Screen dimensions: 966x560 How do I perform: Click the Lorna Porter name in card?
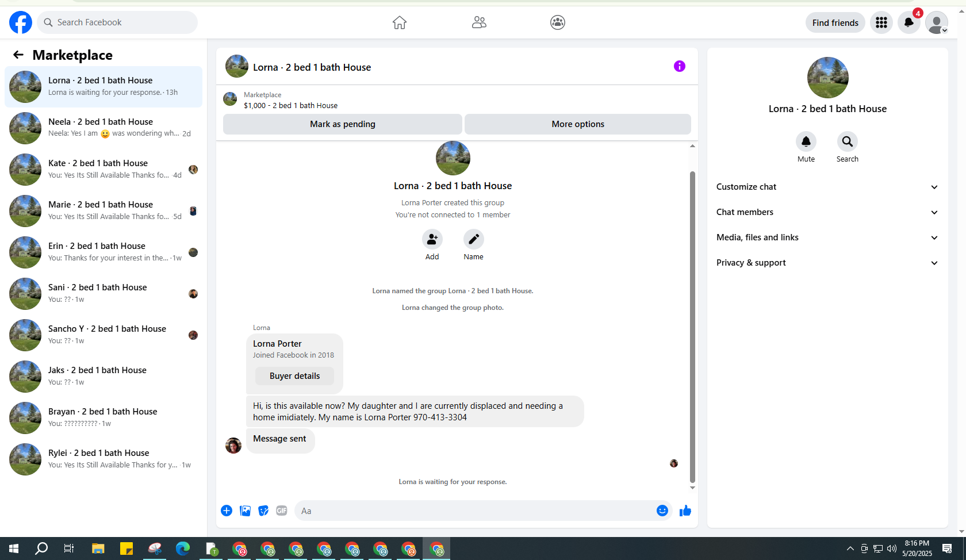[x=277, y=344]
